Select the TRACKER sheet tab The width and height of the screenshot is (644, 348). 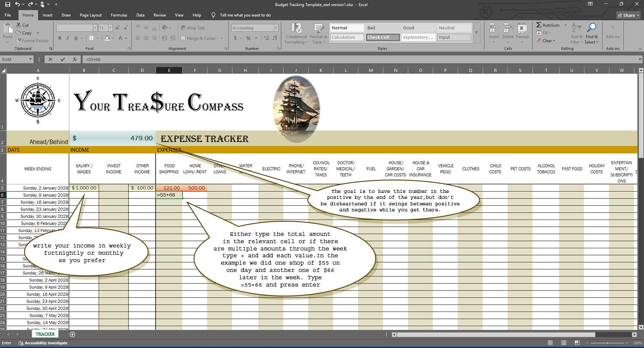click(45, 334)
